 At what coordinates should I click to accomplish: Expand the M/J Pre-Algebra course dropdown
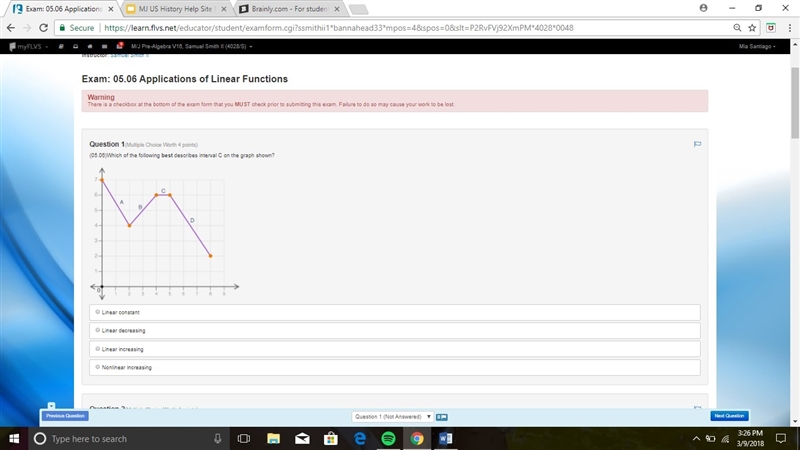tap(191, 46)
